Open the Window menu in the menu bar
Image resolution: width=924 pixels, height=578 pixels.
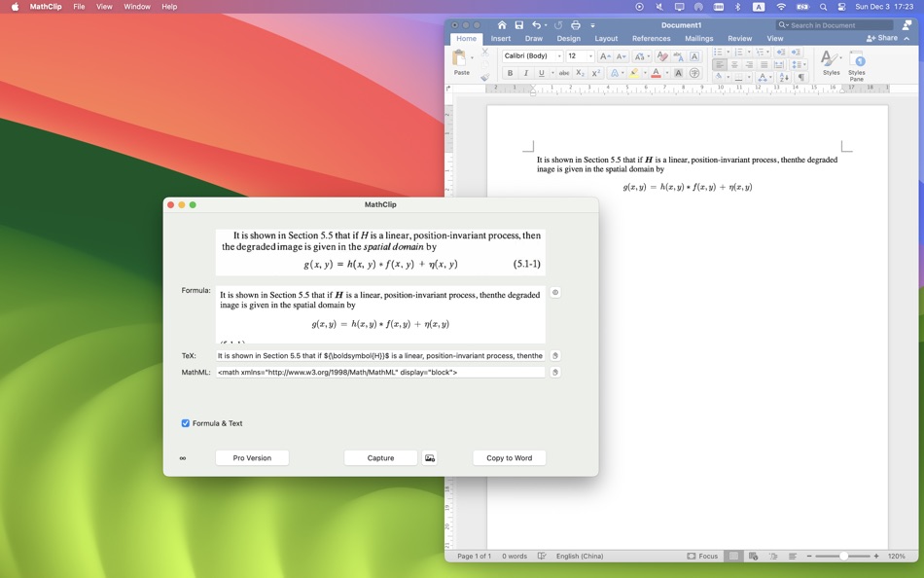(137, 7)
